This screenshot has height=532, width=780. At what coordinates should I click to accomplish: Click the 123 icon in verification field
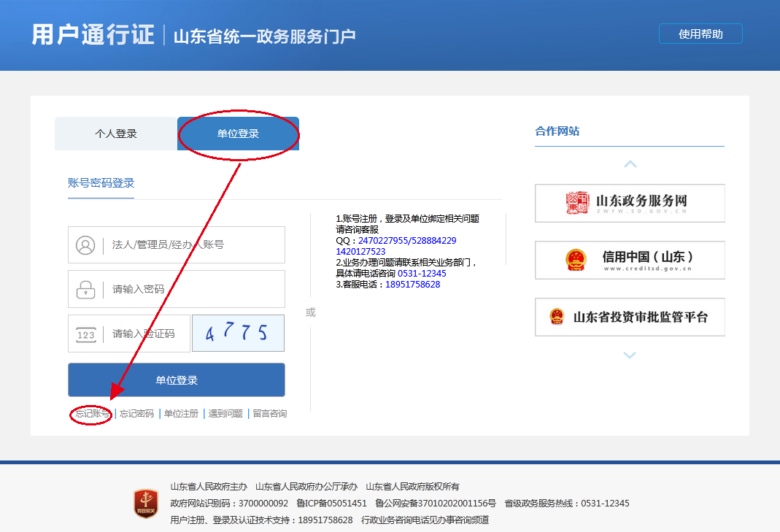(85, 334)
